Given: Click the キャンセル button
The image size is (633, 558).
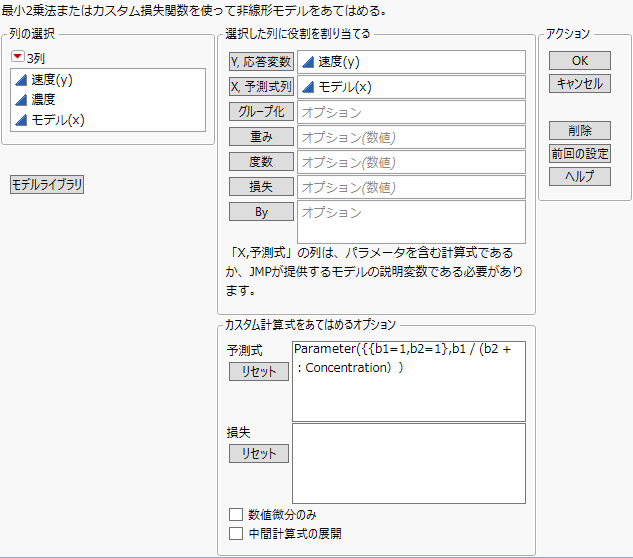Looking at the screenshot, I should click(580, 84).
